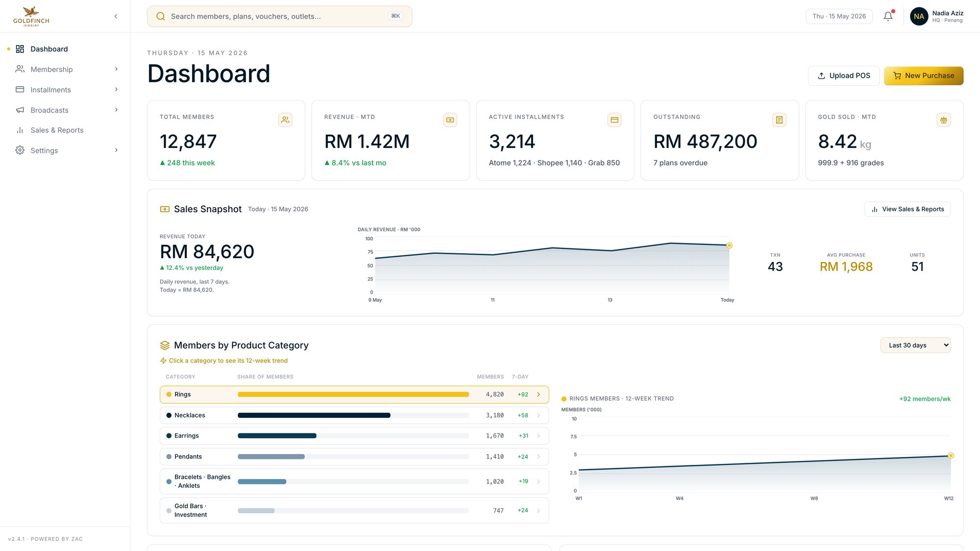Click the Upload POS button
The image size is (980, 551).
click(844, 76)
